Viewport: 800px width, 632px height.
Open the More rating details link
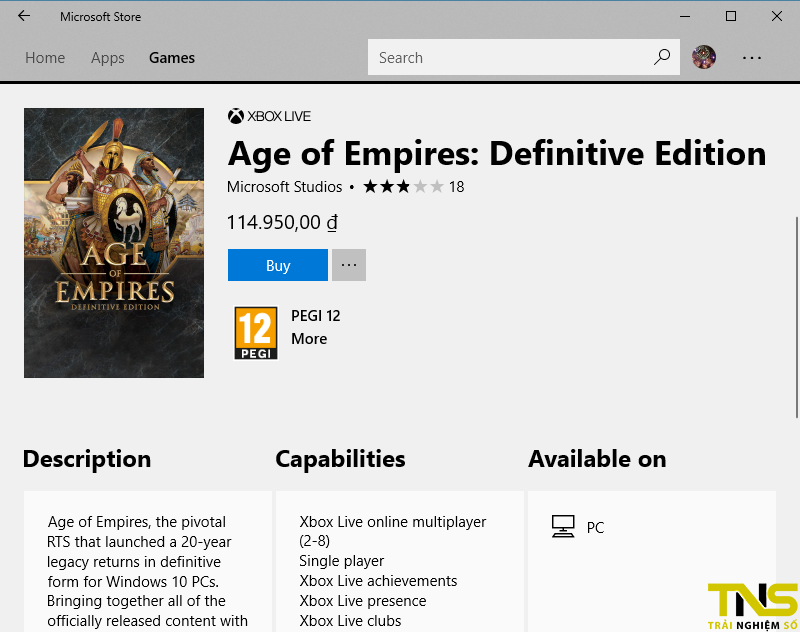[309, 339]
